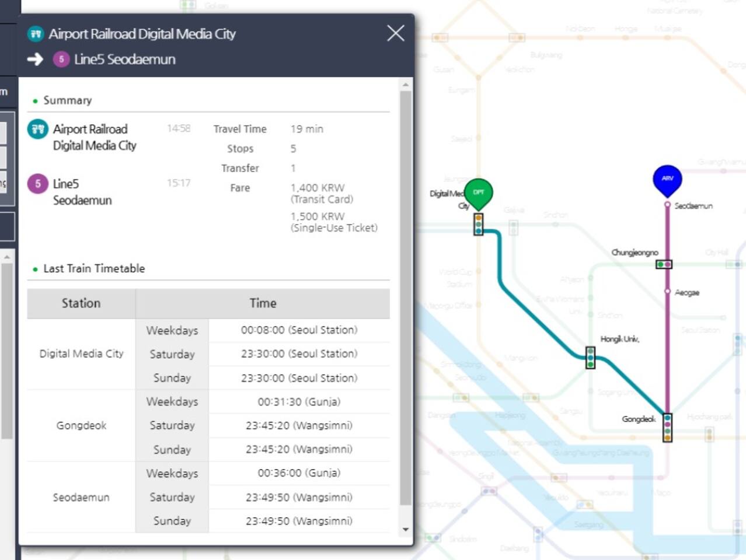The image size is (746, 560).
Task: Click the green DPT departure marker
Action: [x=478, y=192]
